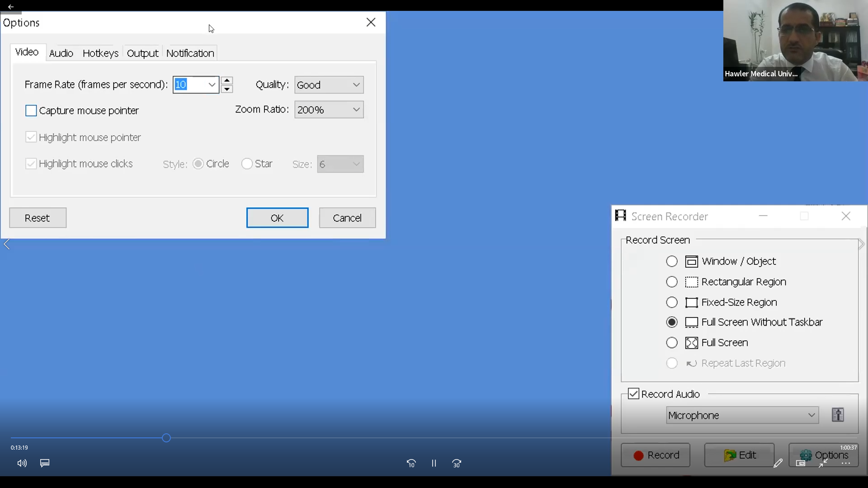Screen dimensions: 868x488
Task: Toggle Highlight mouse clicks checkbox
Action: [x=31, y=164]
